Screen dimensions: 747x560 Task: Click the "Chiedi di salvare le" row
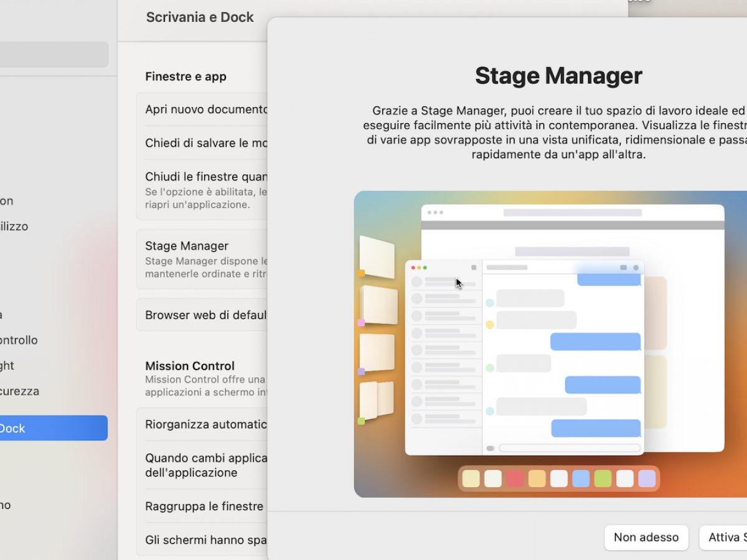coord(202,143)
